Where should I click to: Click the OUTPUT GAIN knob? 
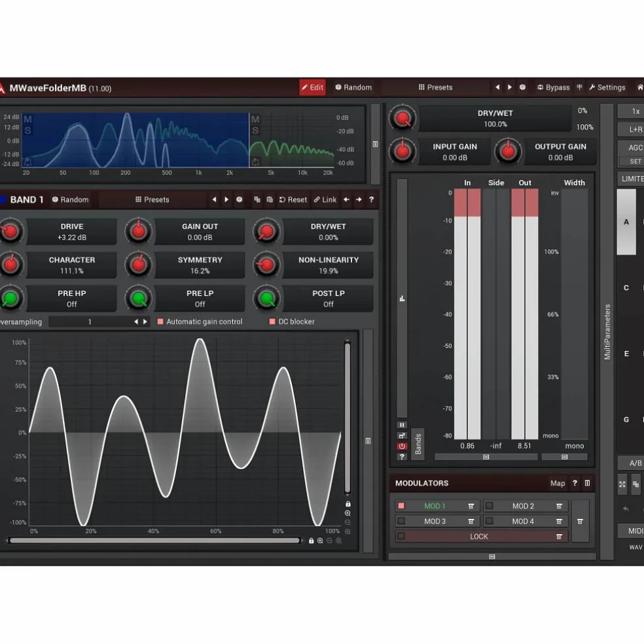508,152
